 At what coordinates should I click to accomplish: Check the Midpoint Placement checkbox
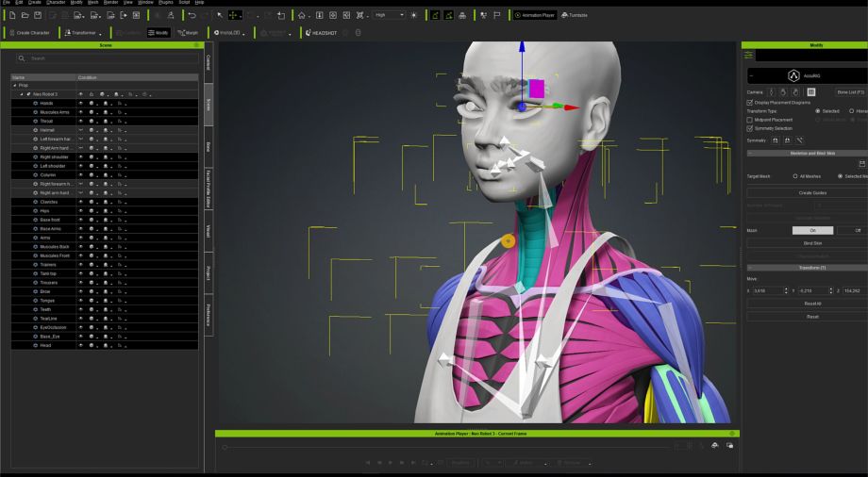coord(749,120)
